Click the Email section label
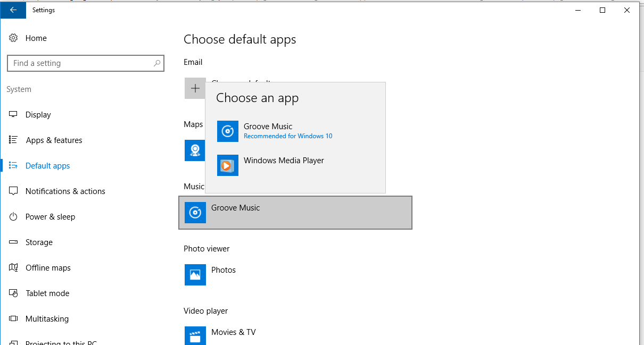This screenshot has width=644, height=345. [x=193, y=62]
